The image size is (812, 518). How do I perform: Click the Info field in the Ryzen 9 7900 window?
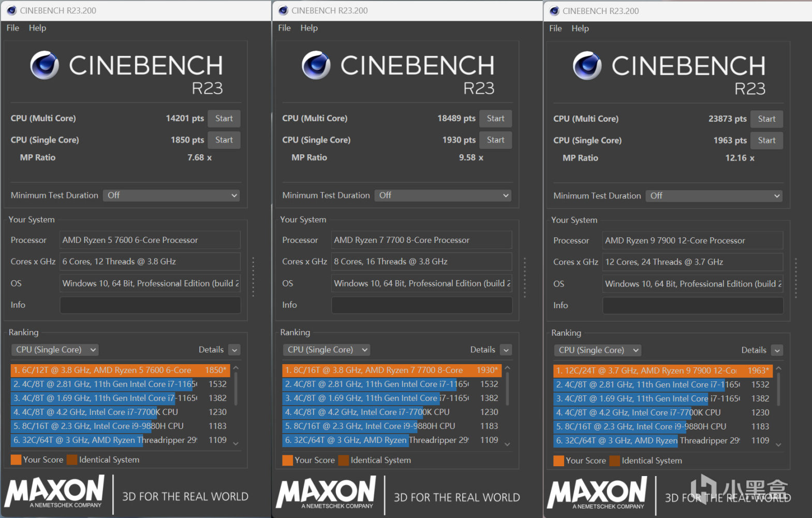pos(693,306)
